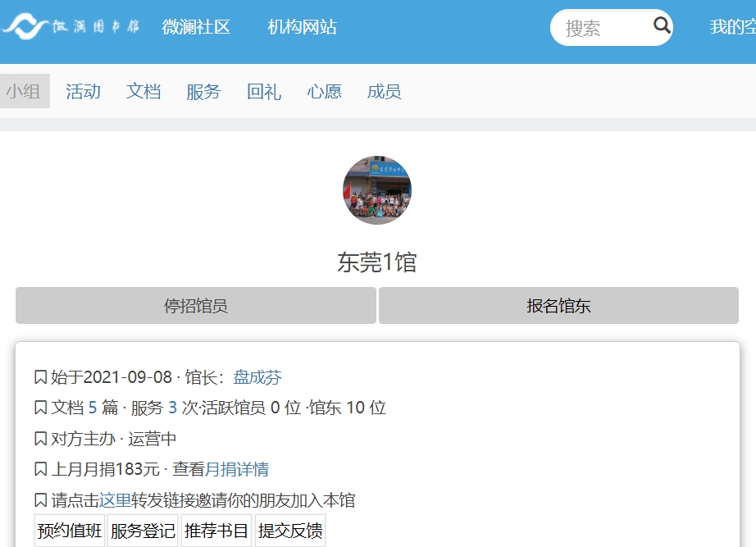Image resolution: width=756 pixels, height=547 pixels.
Task: Click the search magnifier icon
Action: 662,26
